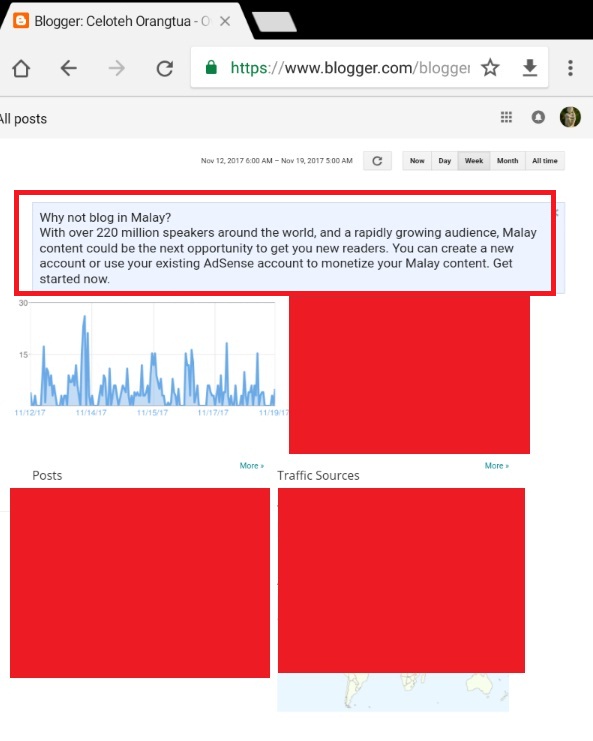Select the Day stats range
593x741 pixels.
tap(445, 161)
